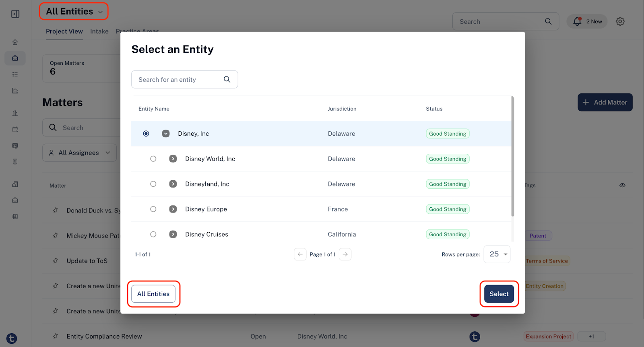
Task: Go to the next page arrow in dialog
Action: point(345,254)
